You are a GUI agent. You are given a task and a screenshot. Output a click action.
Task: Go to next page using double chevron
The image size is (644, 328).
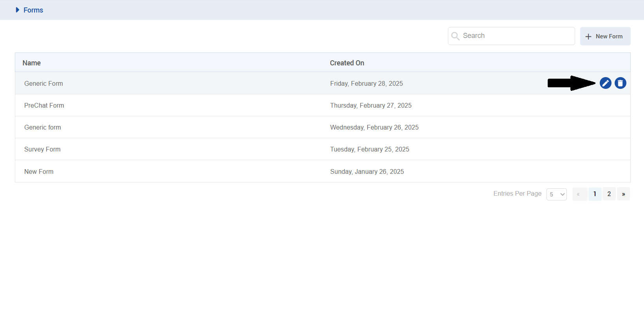click(623, 194)
